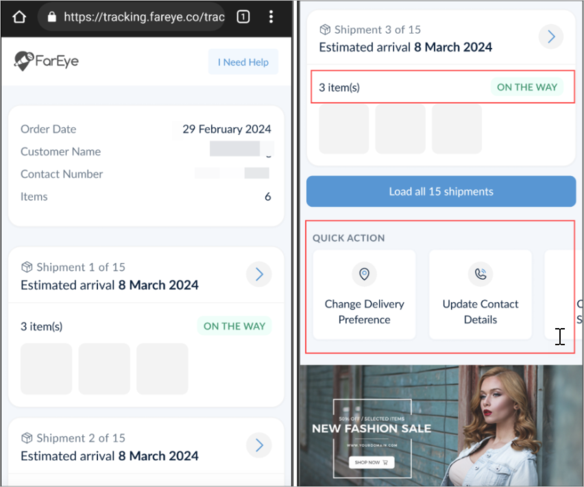The width and height of the screenshot is (584, 487).
Task: Expand Shipment 1 of 15 chevron
Action: tap(259, 274)
